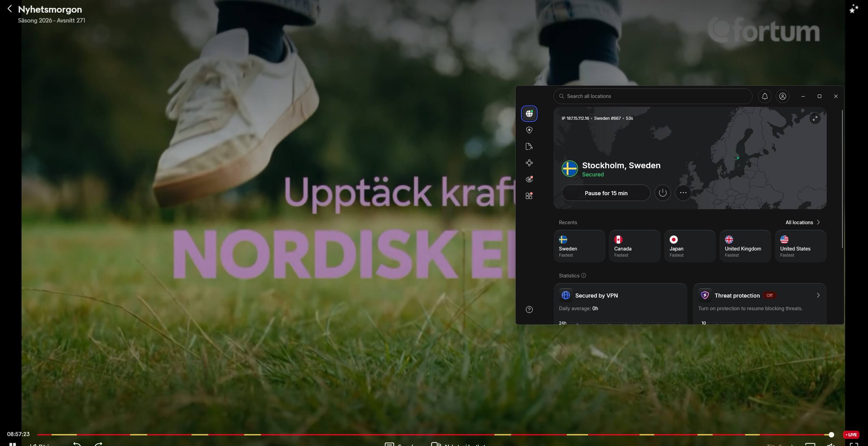Open the file sharing icon in the sidebar

pos(529,146)
